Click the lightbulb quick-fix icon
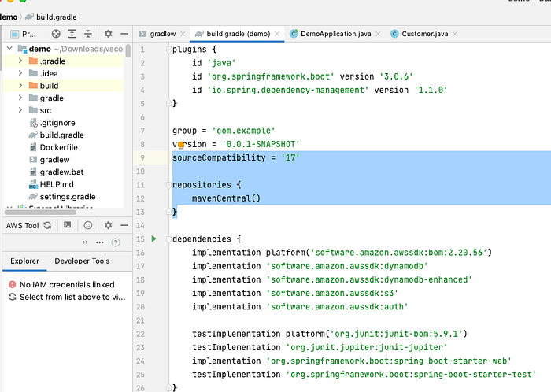Screen dimensions: 551x392 click(181, 145)
